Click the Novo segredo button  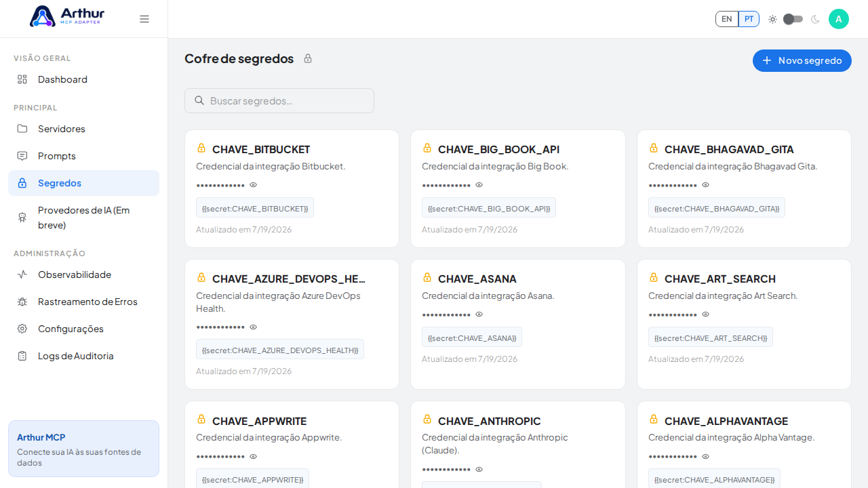tap(802, 60)
